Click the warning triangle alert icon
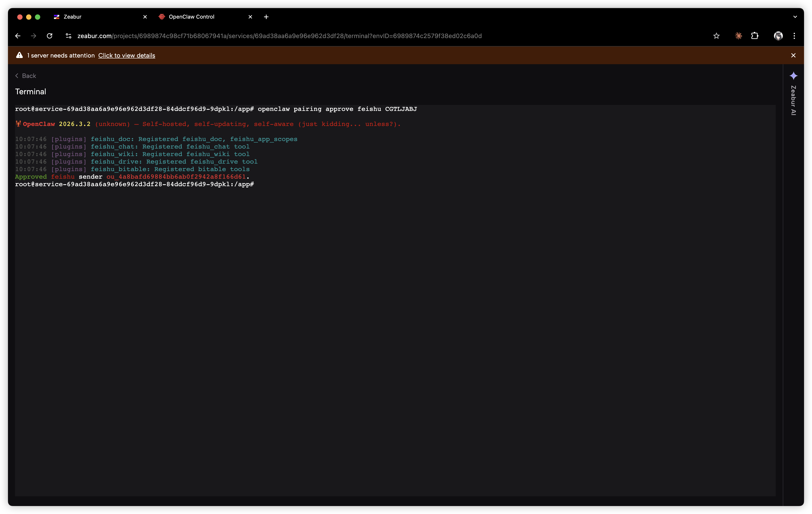 point(19,55)
